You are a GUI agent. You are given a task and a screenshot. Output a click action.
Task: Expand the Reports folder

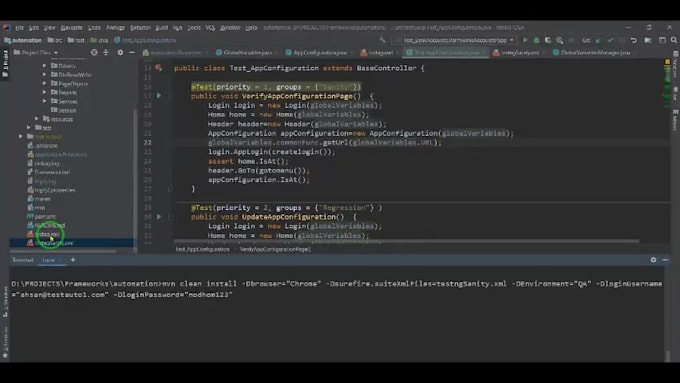45,92
